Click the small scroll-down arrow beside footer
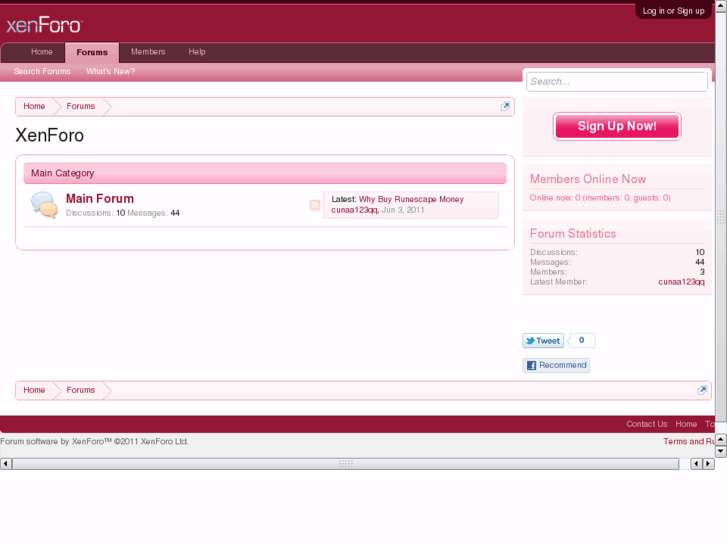 [x=721, y=451]
